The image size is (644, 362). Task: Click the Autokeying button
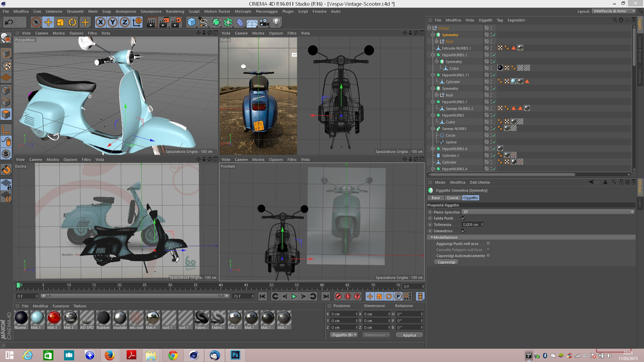pyautogui.click(x=348, y=296)
